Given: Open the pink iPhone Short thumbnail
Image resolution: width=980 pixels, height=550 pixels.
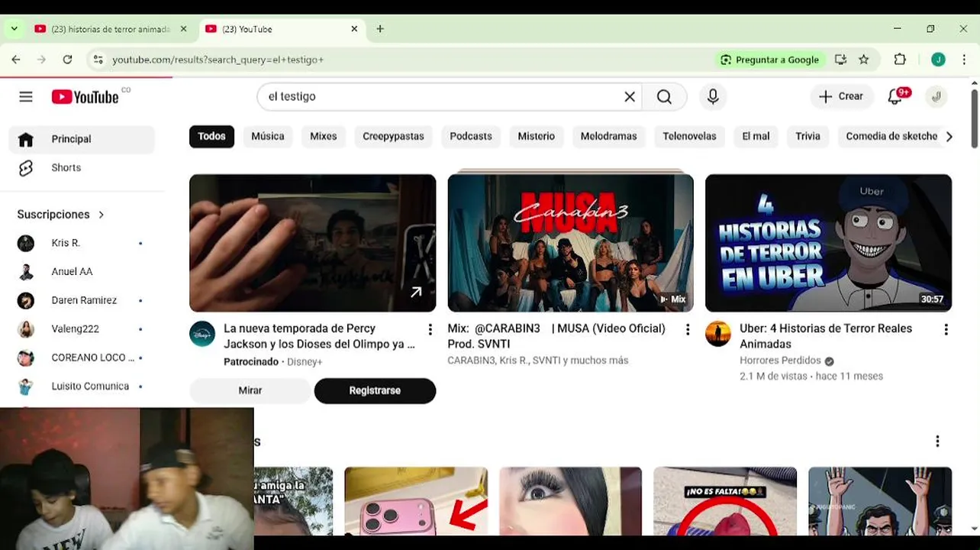Looking at the screenshot, I should [x=416, y=501].
